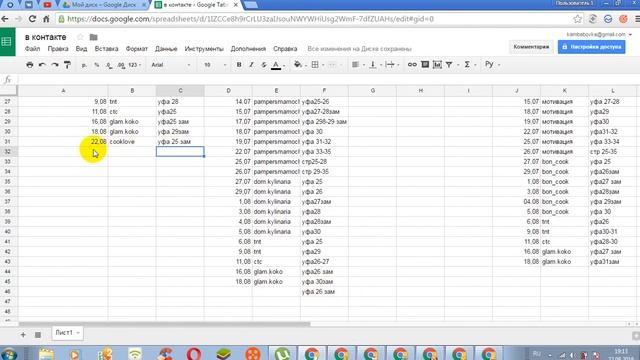Open Google Sheets home via green logo

[7, 42]
